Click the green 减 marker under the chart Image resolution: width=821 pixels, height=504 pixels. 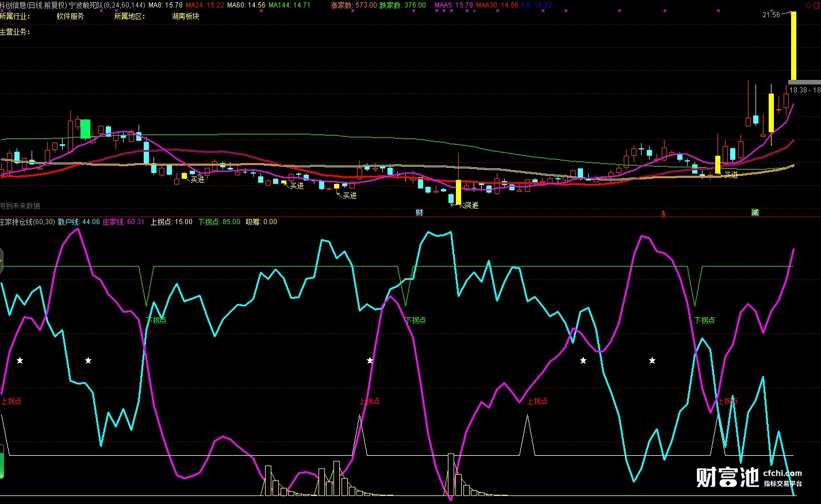pos(755,213)
